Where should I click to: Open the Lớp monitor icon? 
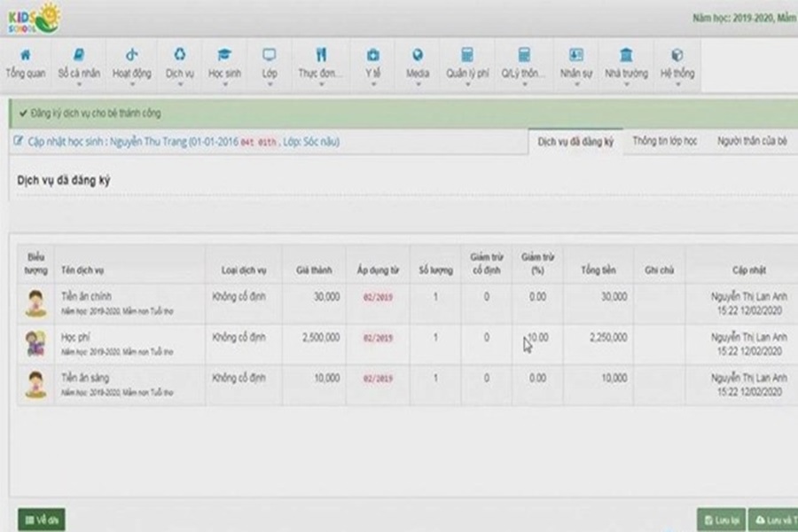point(270,55)
